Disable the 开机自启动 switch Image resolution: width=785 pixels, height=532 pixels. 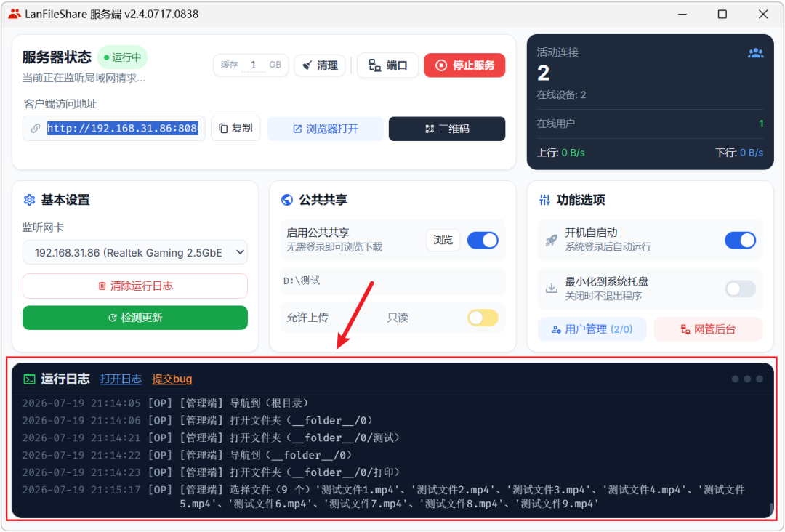click(740, 241)
